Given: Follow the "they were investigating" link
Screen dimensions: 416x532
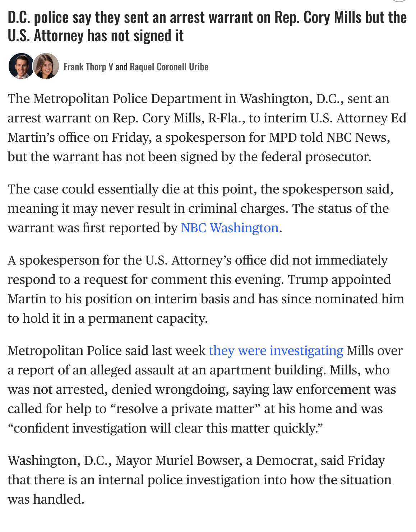Looking at the screenshot, I should [x=276, y=351].
